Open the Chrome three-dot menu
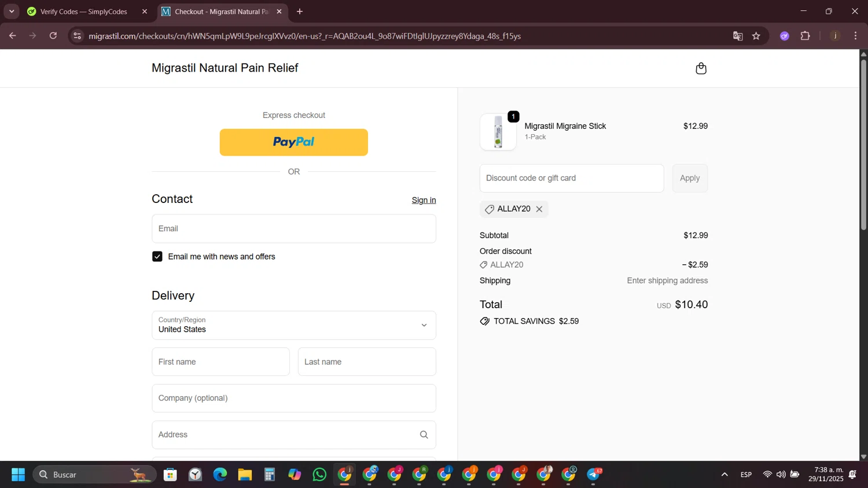868x488 pixels. pyautogui.click(x=855, y=36)
